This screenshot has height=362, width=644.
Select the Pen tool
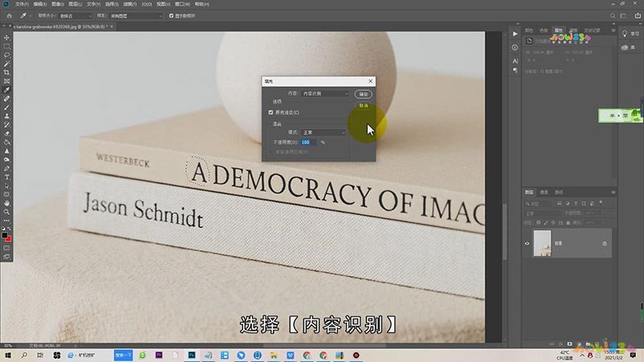(x=6, y=168)
